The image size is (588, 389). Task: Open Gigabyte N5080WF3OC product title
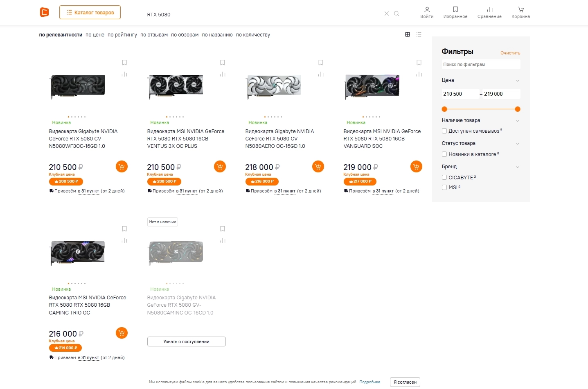pos(83,139)
